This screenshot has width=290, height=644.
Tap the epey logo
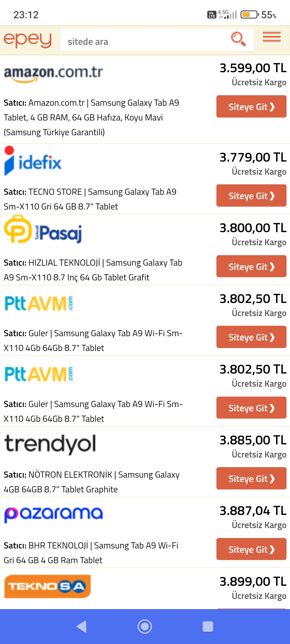click(x=27, y=40)
